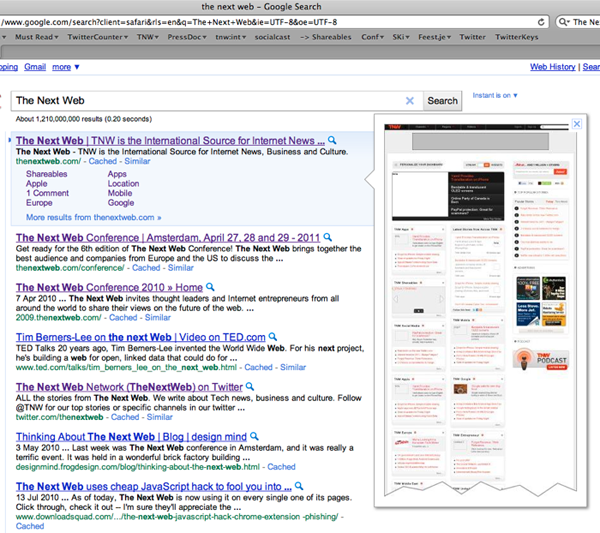Open The Next Web TNW main result
600x533 pixels.
tap(170, 141)
